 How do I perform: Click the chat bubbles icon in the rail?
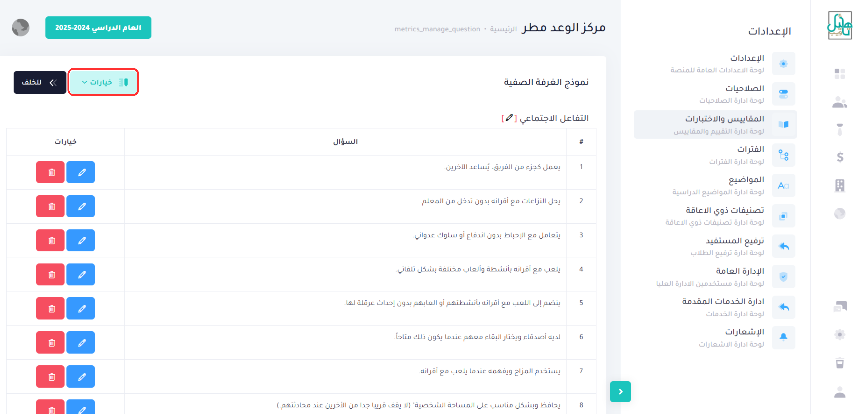(840, 307)
